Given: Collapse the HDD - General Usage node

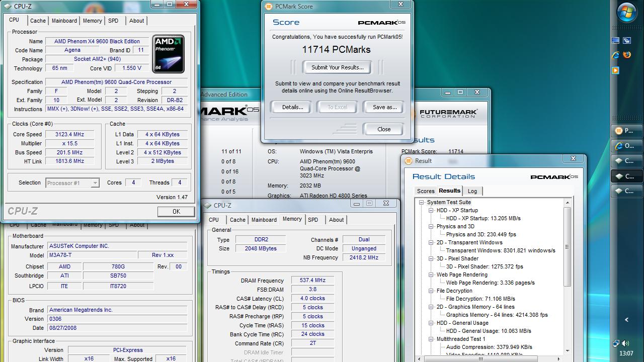Looking at the screenshot, I should (x=431, y=323).
